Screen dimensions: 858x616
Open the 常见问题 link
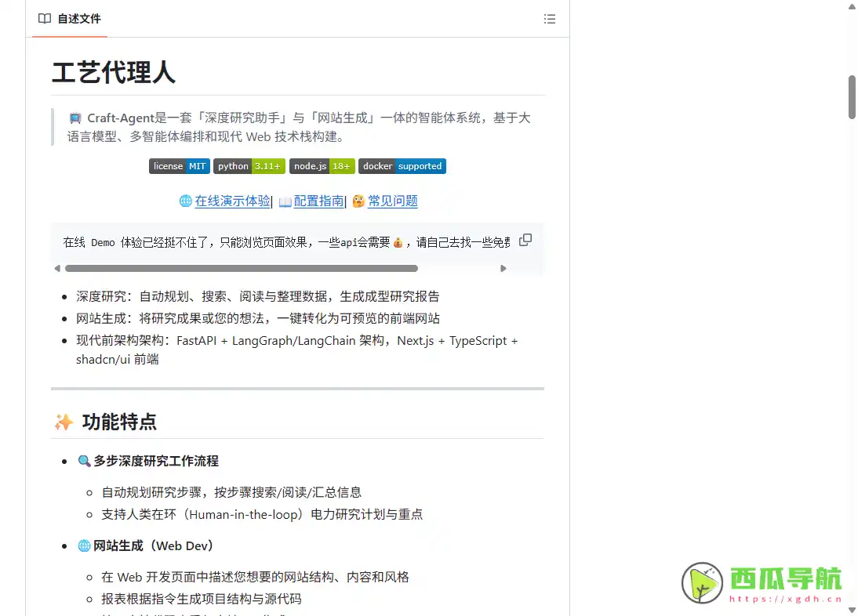(x=393, y=201)
